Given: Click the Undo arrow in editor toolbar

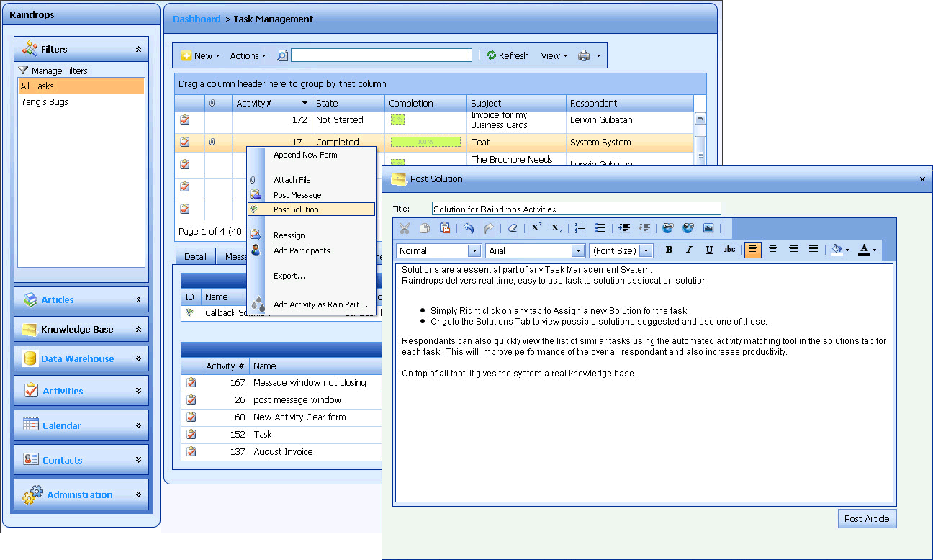Looking at the screenshot, I should [x=469, y=228].
